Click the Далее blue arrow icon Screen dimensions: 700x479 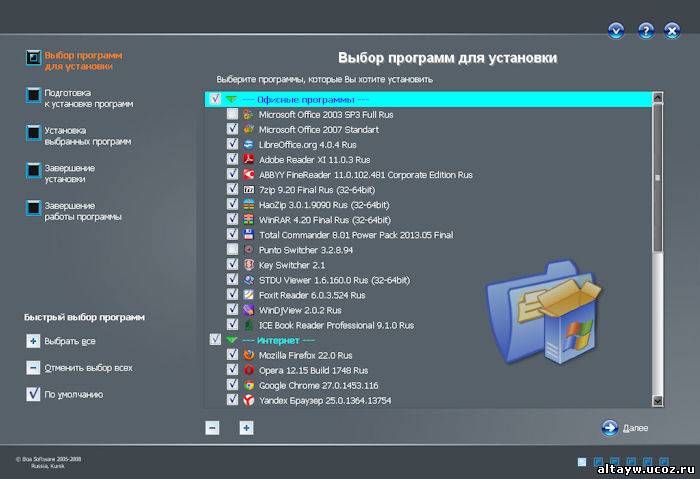[610, 428]
